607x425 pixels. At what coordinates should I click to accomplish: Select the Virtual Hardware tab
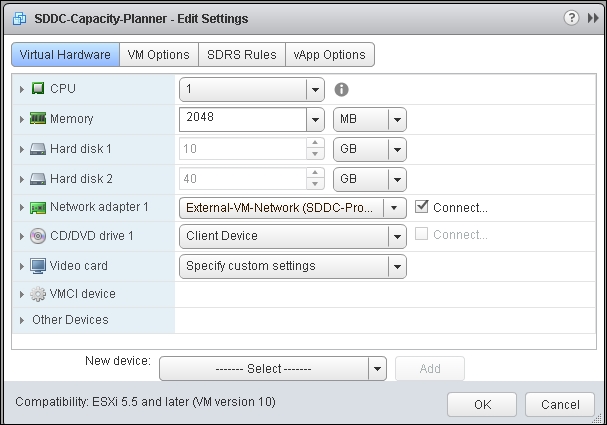click(x=65, y=55)
